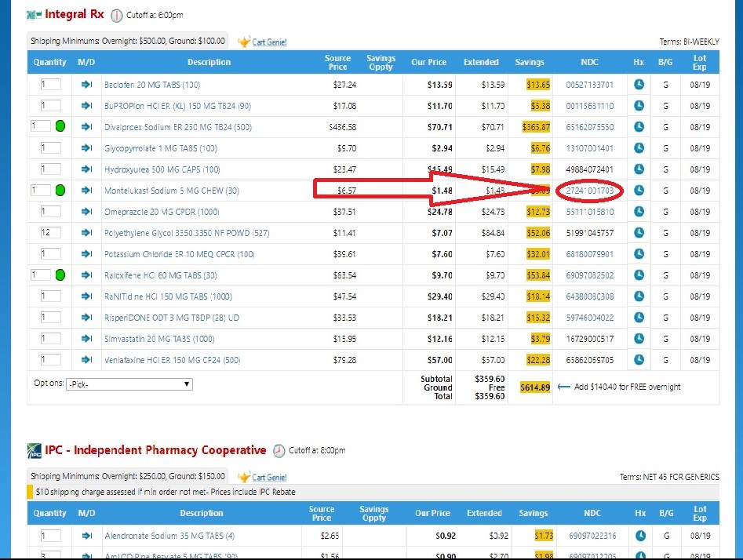Open Cart Genie link for IPC cooperative

pos(269,477)
